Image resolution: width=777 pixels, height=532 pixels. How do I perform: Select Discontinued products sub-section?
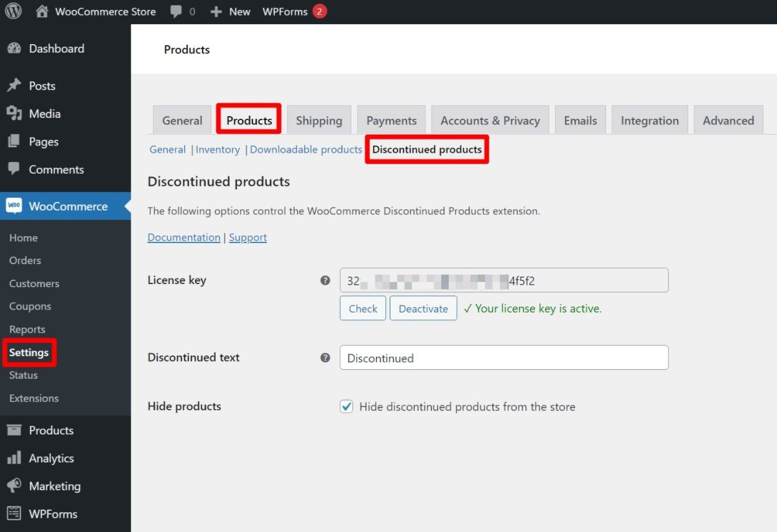427,150
